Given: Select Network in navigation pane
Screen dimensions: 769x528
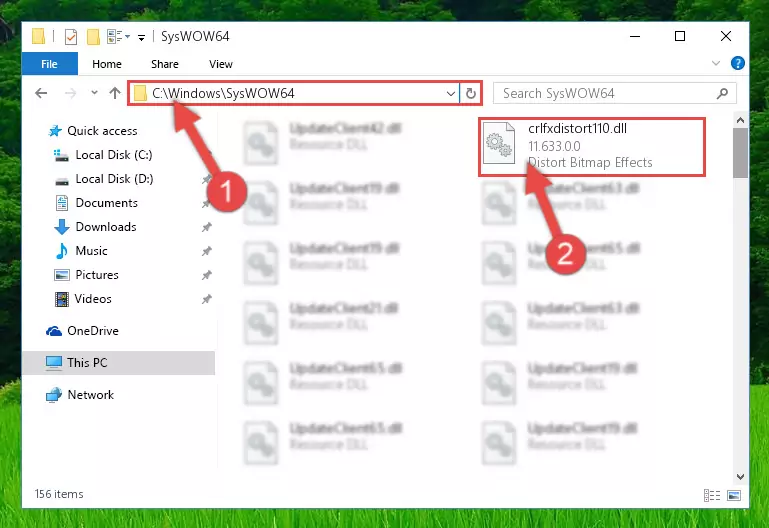Looking at the screenshot, I should [90, 395].
